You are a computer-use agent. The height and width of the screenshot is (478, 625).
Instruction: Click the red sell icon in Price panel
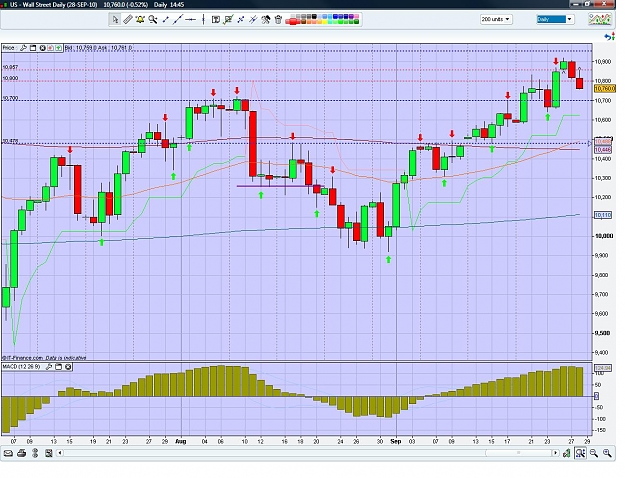(x=51, y=48)
